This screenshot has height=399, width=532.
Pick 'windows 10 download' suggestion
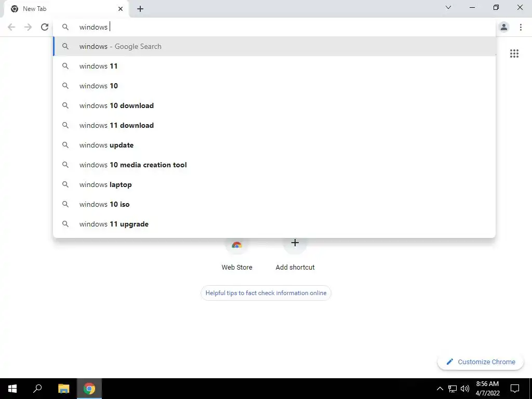274,105
